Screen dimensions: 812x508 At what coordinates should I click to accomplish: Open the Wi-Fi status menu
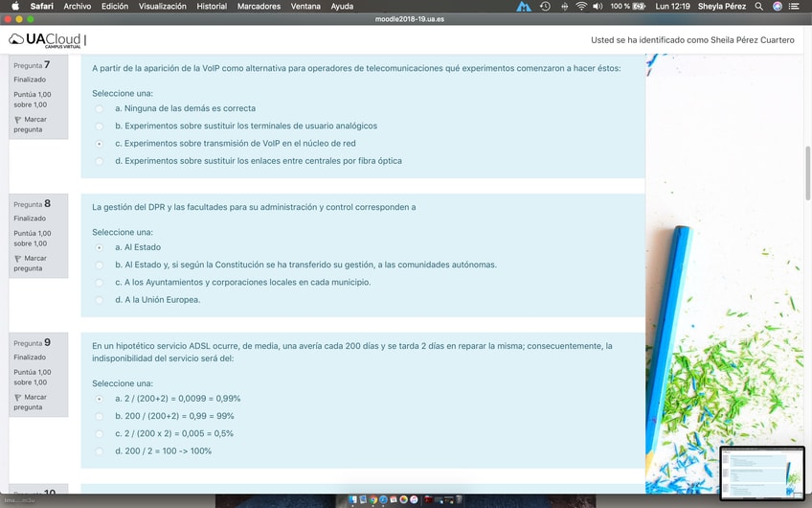click(581, 6)
